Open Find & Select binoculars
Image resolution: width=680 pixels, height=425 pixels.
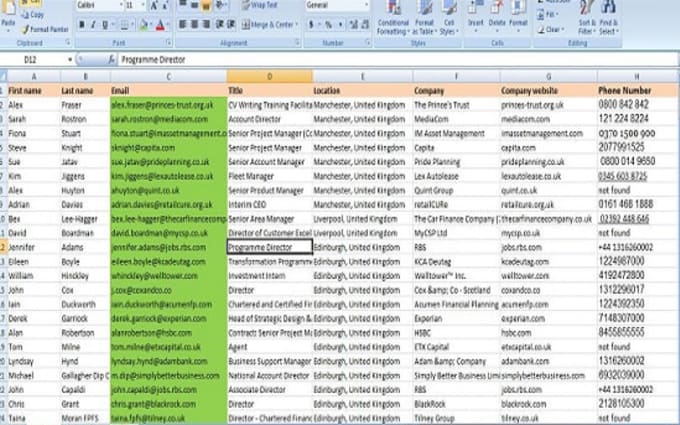[608, 18]
